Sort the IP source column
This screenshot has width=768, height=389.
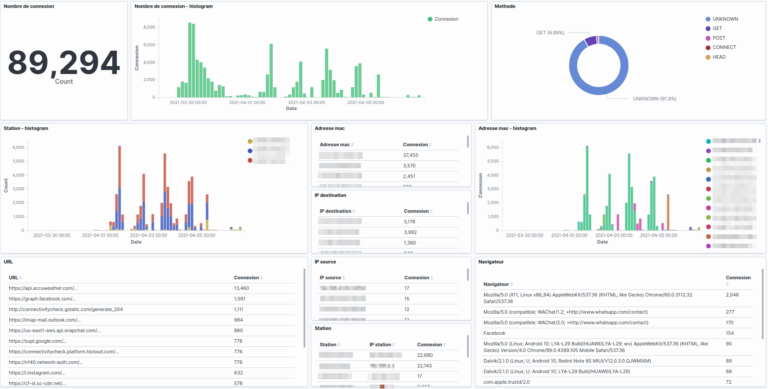332,278
